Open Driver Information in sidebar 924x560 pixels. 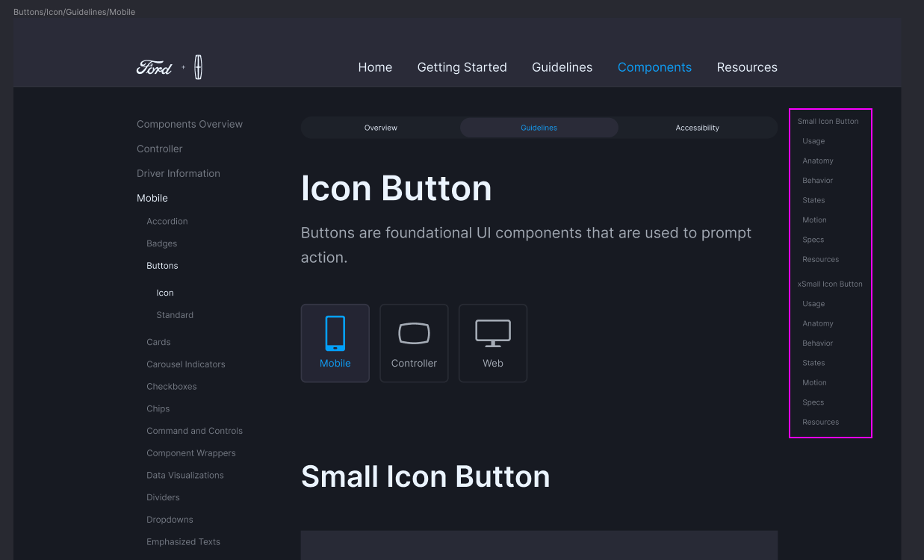pyautogui.click(x=179, y=173)
